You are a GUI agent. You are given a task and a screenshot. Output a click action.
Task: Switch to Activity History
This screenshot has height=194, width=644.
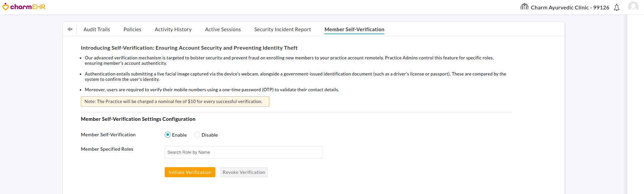tap(173, 29)
